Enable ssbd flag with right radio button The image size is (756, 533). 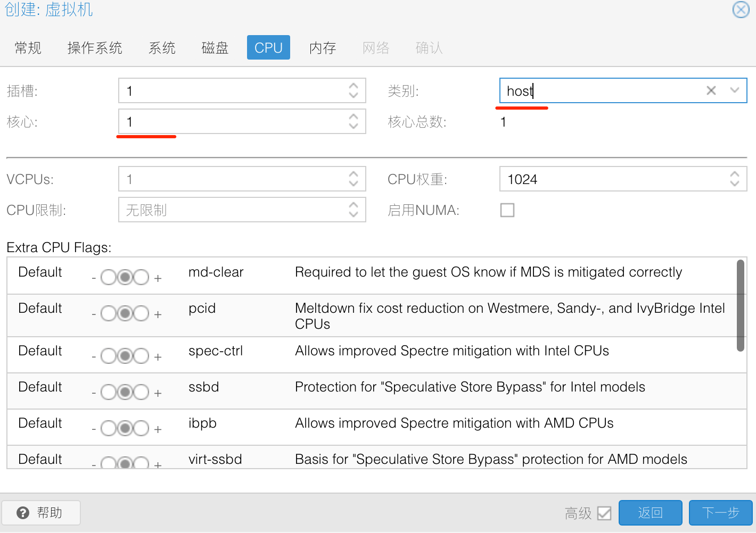142,393
